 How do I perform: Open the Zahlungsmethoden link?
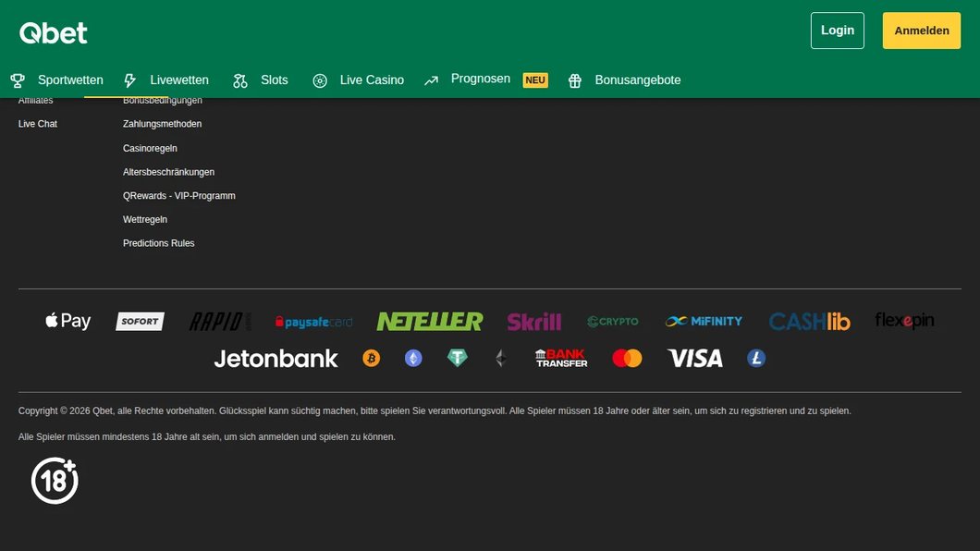tap(162, 124)
